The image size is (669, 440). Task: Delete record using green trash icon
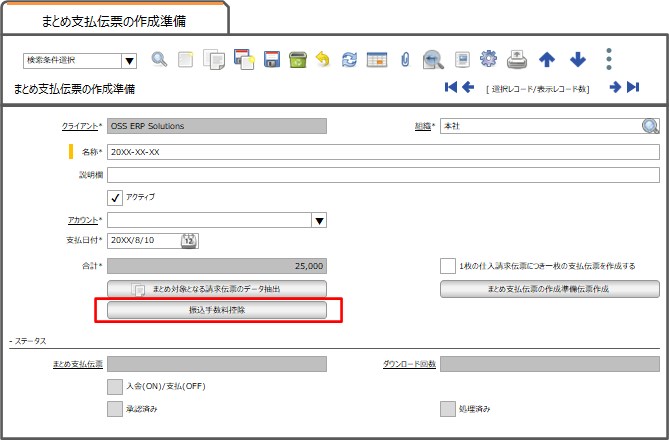click(x=298, y=59)
